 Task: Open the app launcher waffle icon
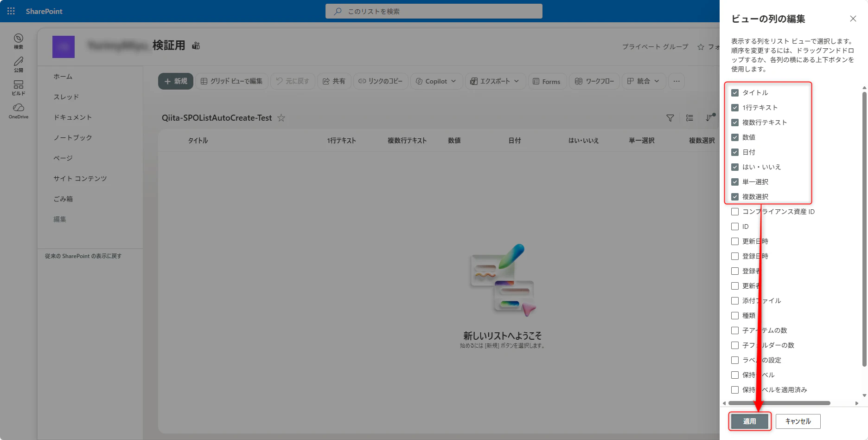click(11, 11)
